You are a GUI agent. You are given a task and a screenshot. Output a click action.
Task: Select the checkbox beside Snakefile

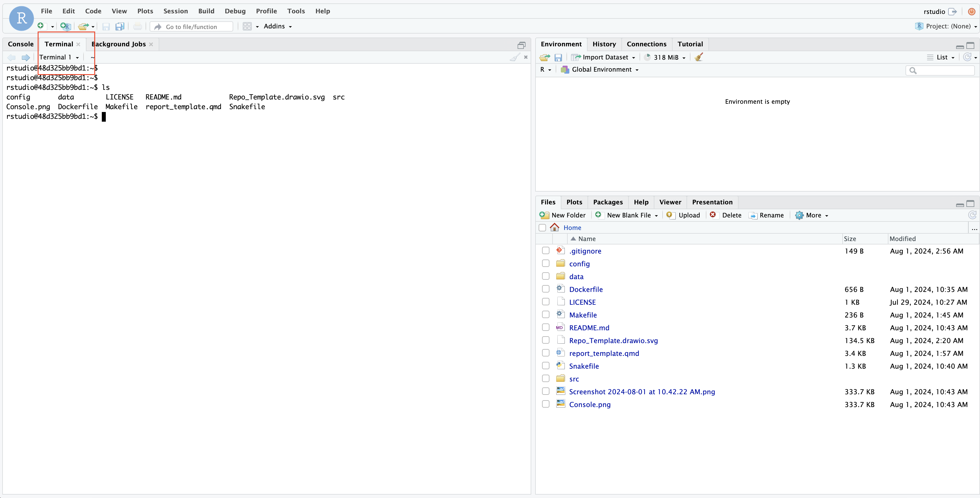click(545, 366)
